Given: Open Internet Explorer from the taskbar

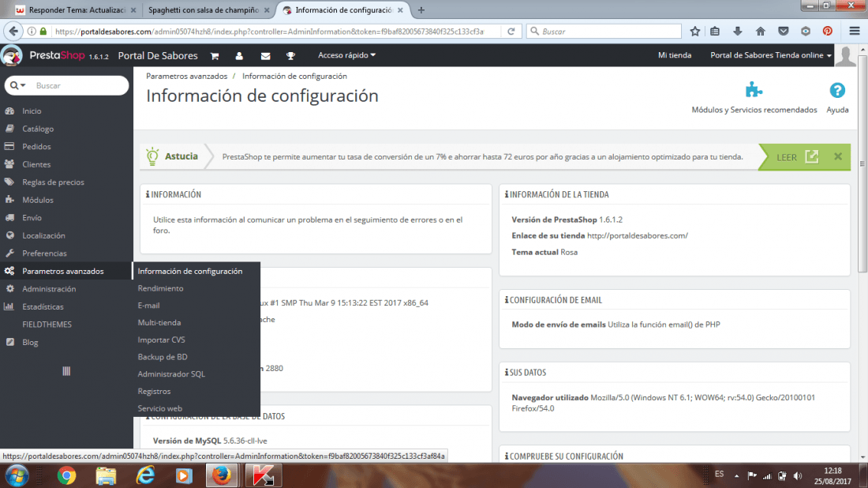Looking at the screenshot, I should pyautogui.click(x=145, y=476).
